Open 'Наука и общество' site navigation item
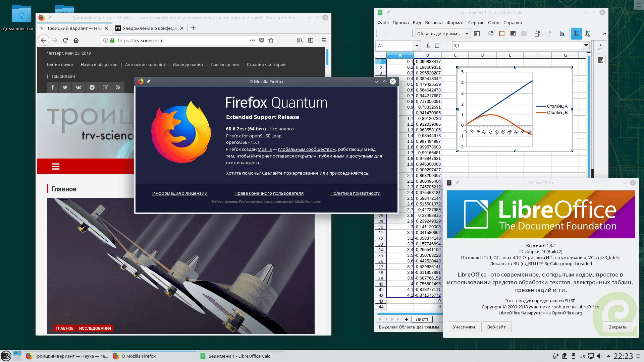Image resolution: width=644 pixels, height=362 pixels. [x=99, y=65]
